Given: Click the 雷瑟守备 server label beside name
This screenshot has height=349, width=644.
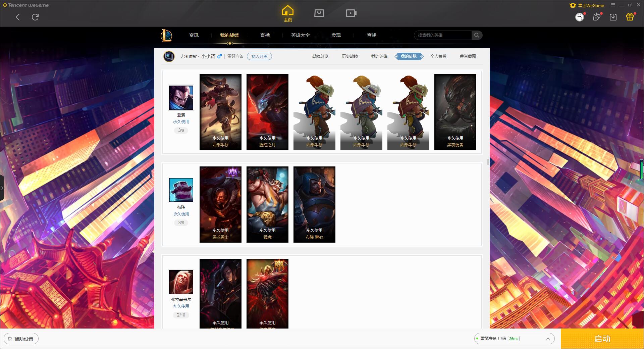Looking at the screenshot, I should pyautogui.click(x=235, y=56).
